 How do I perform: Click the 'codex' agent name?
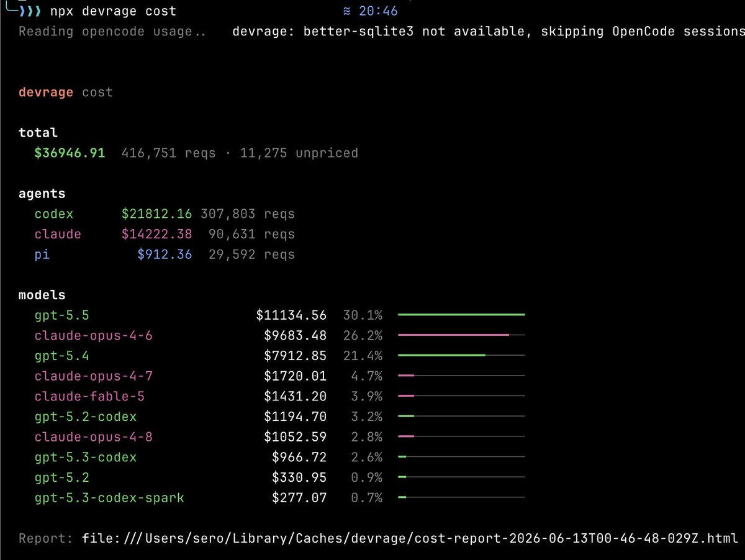[54, 214]
